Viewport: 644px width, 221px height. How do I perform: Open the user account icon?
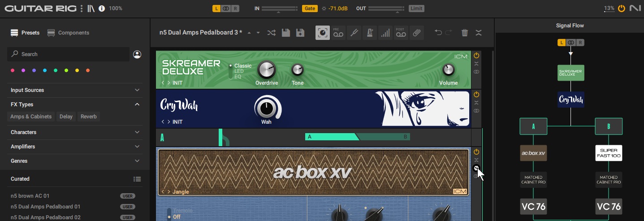tap(137, 54)
